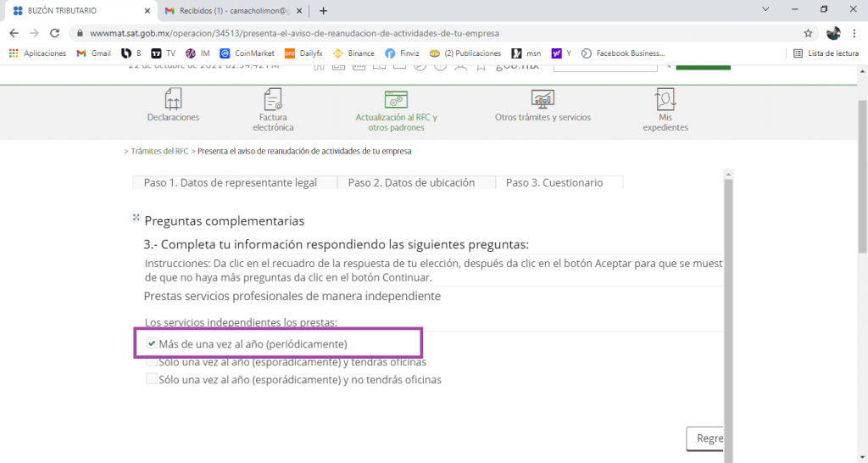Click the Regresar button
Viewport: 868px width, 463px height.
pos(705,438)
